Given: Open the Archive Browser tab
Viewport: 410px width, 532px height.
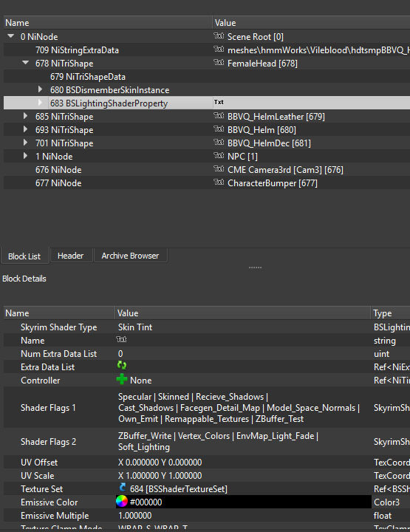Looking at the screenshot, I should pyautogui.click(x=130, y=256).
